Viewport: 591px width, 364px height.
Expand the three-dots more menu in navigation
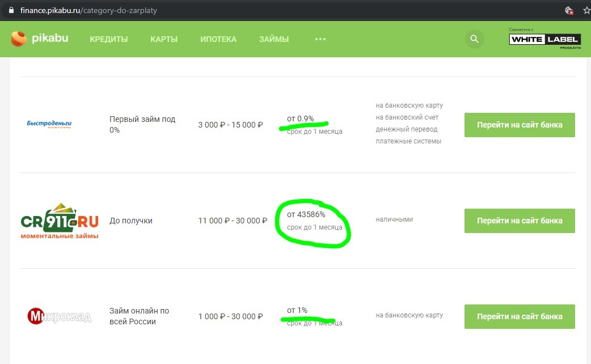pyautogui.click(x=320, y=39)
